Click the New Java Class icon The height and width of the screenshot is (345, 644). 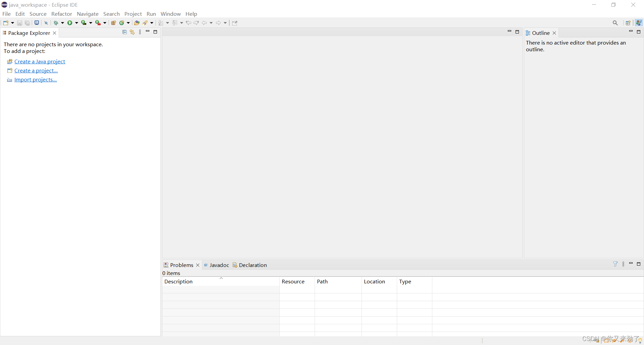pos(122,23)
